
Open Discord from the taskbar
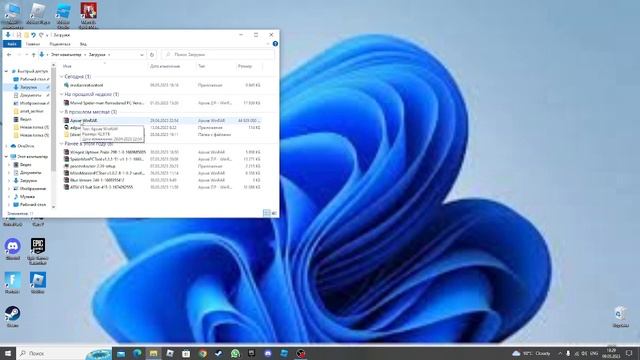pyautogui.click(x=268, y=353)
